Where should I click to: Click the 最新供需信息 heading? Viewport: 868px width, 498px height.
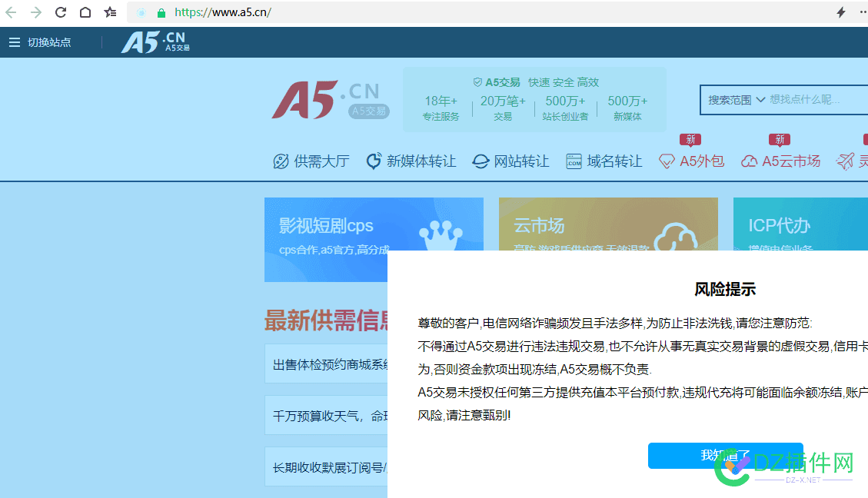327,320
